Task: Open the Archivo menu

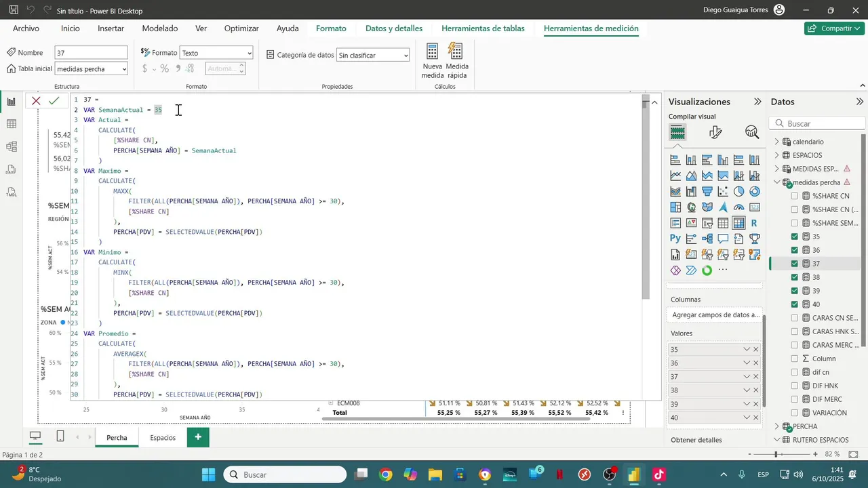Action: (x=26, y=28)
